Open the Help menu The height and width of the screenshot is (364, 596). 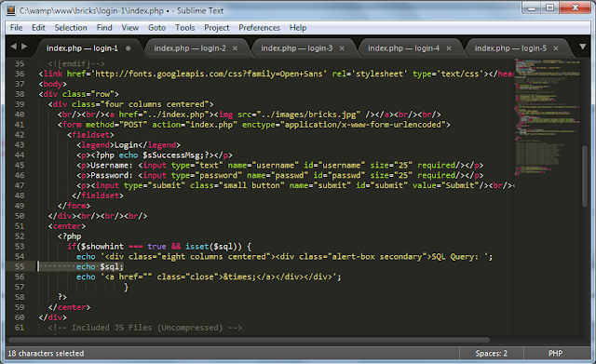(298, 28)
